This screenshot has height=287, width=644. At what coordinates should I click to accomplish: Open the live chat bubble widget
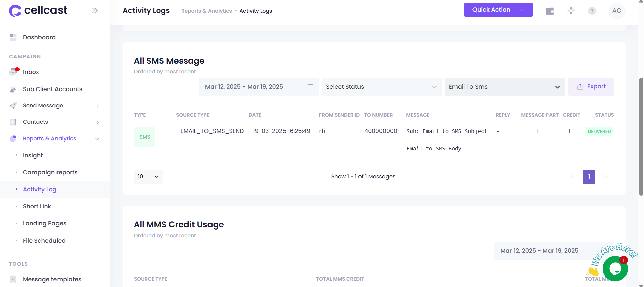coord(615,268)
